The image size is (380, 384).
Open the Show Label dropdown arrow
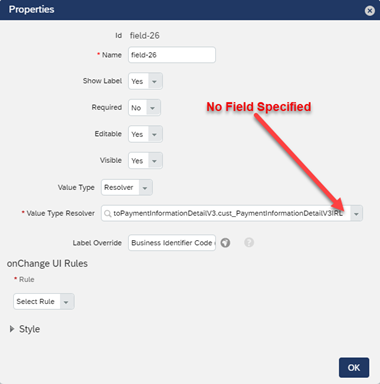[155, 81]
